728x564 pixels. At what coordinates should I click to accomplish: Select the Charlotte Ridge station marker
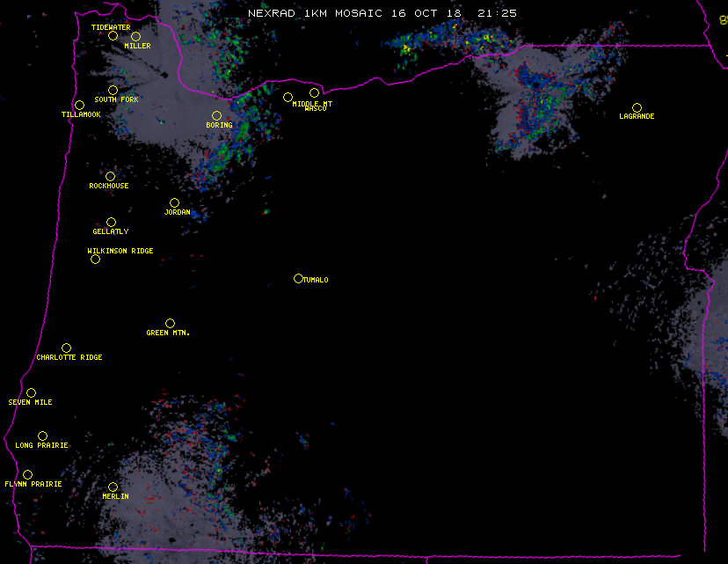coord(66,348)
